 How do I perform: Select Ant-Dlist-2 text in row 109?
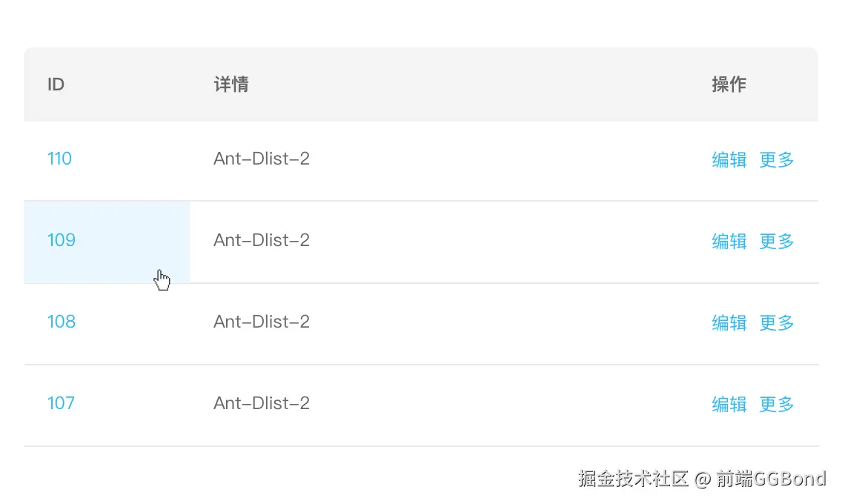click(x=262, y=240)
